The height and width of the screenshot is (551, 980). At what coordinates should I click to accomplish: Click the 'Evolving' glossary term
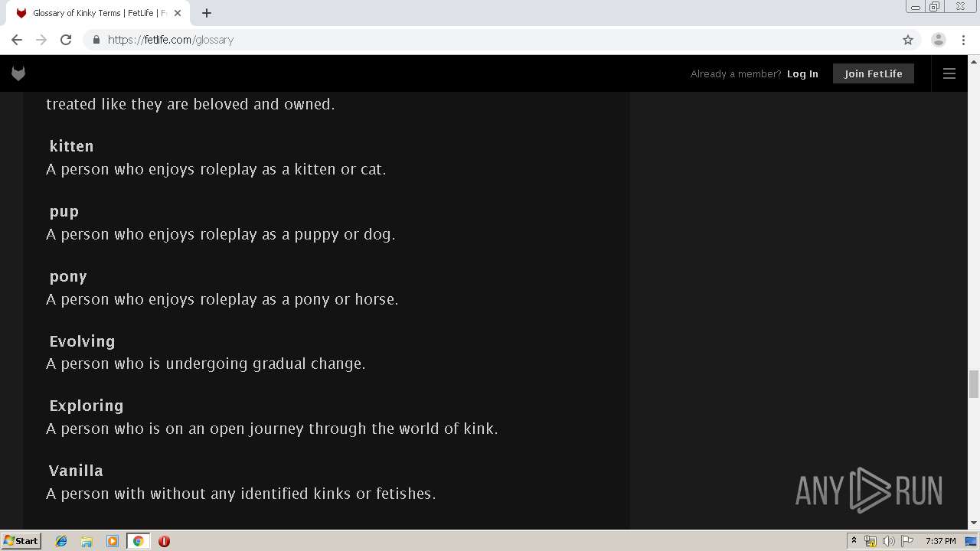(x=82, y=341)
